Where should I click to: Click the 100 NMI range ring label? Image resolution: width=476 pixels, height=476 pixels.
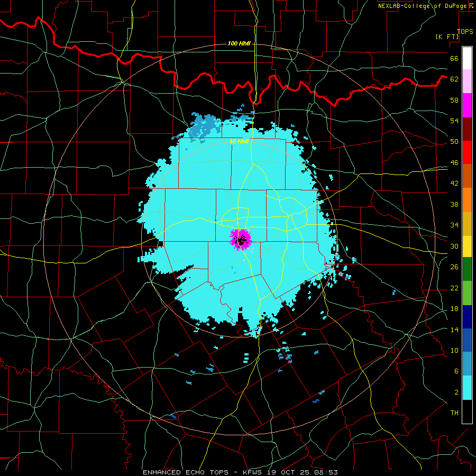(239, 43)
